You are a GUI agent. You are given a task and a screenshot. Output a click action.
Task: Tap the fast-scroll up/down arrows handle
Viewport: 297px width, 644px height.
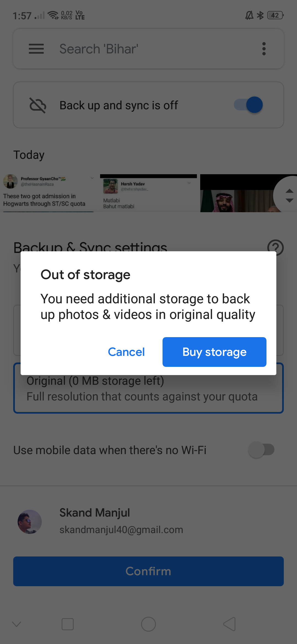pyautogui.click(x=289, y=195)
